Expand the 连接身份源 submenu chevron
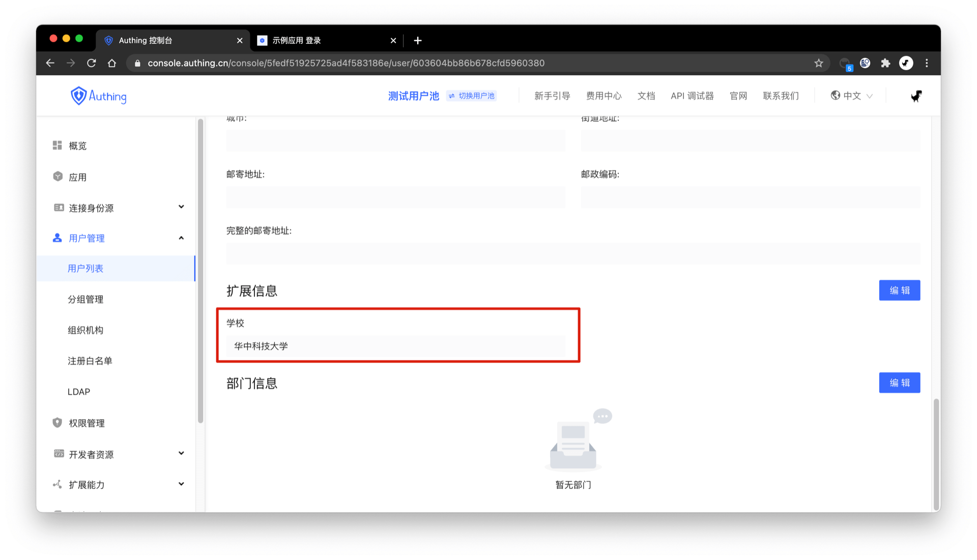The image size is (977, 560). (181, 207)
